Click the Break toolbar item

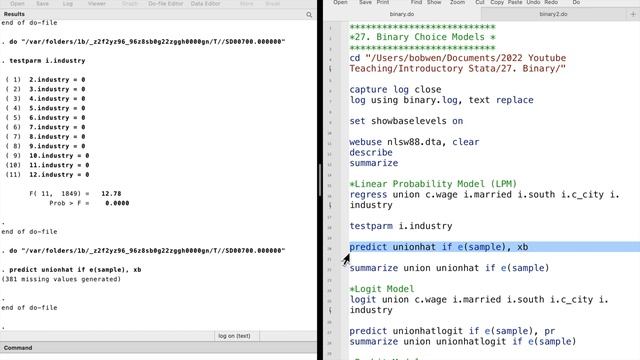(273, 3)
